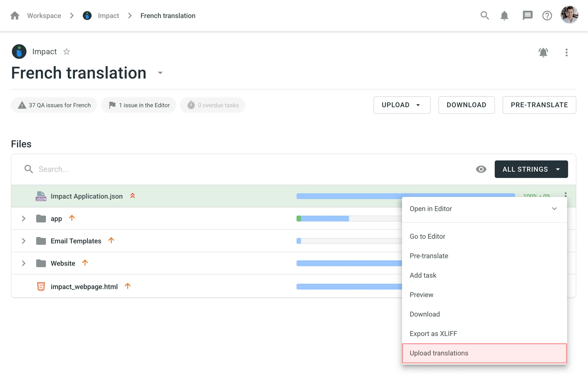The height and width of the screenshot is (387, 588).
Task: Click the home icon in the breadcrumb
Action: tap(15, 15)
